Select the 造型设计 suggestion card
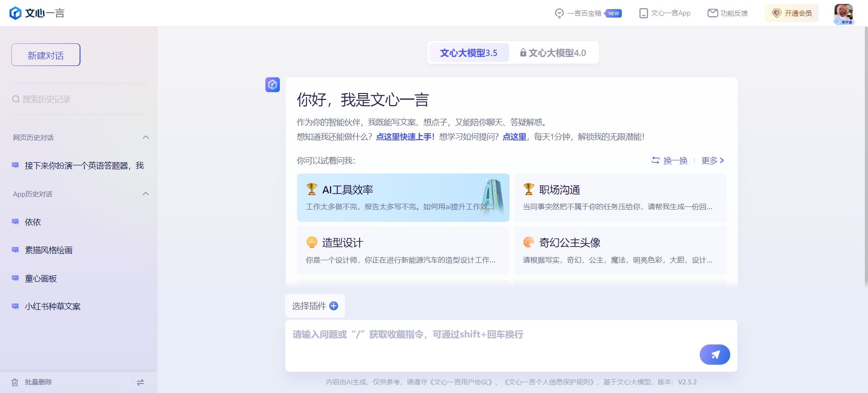The width and height of the screenshot is (868, 393). pos(403,251)
